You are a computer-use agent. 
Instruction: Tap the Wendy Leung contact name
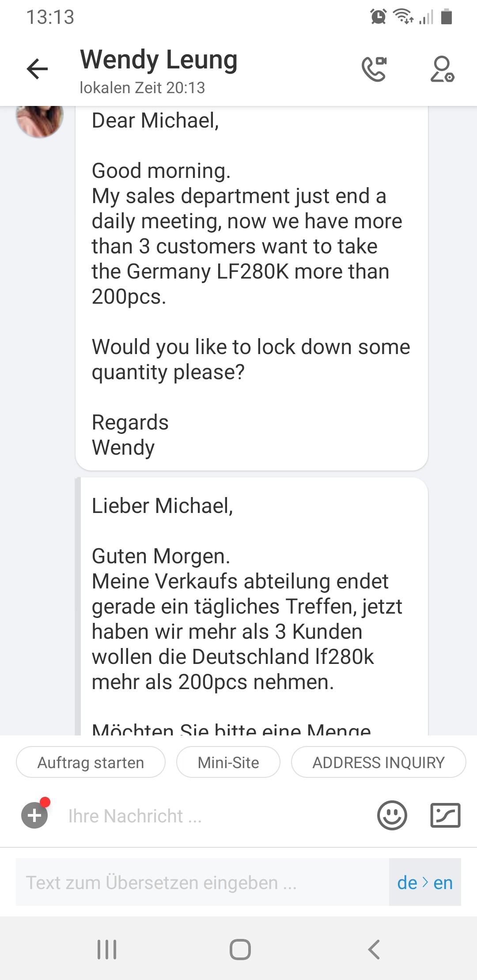pos(159,60)
